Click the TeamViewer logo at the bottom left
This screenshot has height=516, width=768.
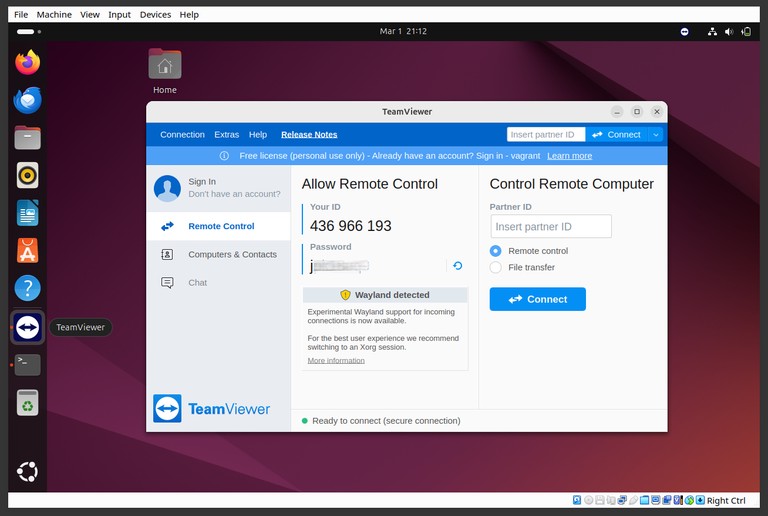pyautogui.click(x=212, y=409)
